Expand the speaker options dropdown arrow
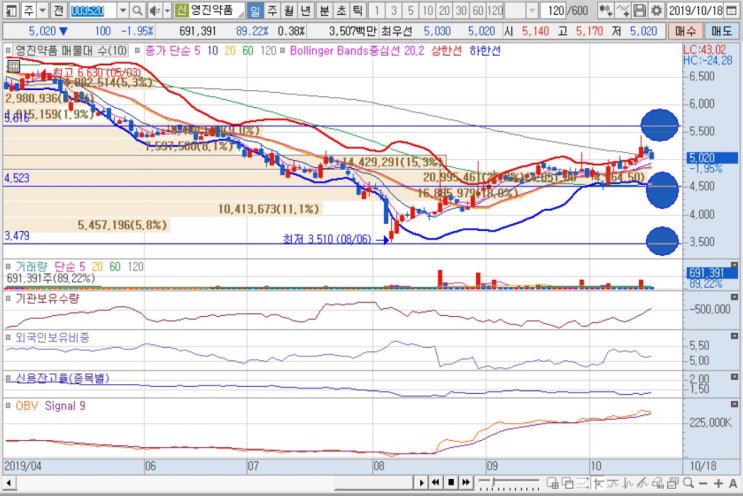Screen dimensions: 743x496 (x=167, y=10)
